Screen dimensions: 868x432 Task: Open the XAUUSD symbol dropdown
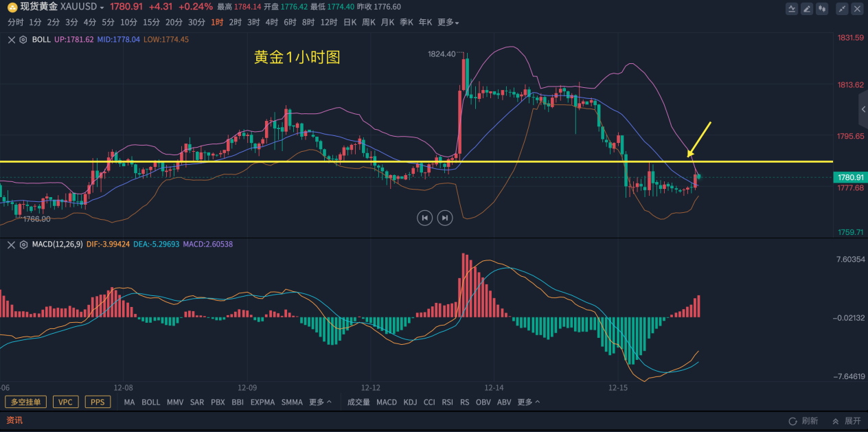(102, 7)
